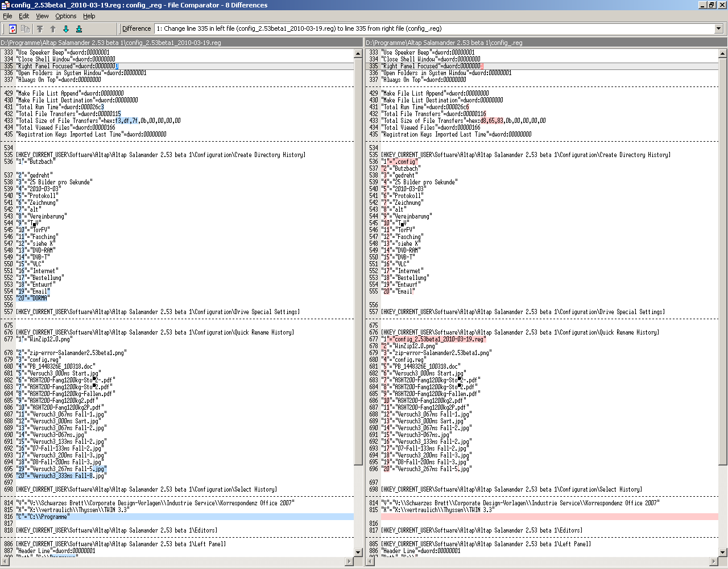Click the File Comparator title bar app icon
The image size is (728, 569).
[5, 5]
